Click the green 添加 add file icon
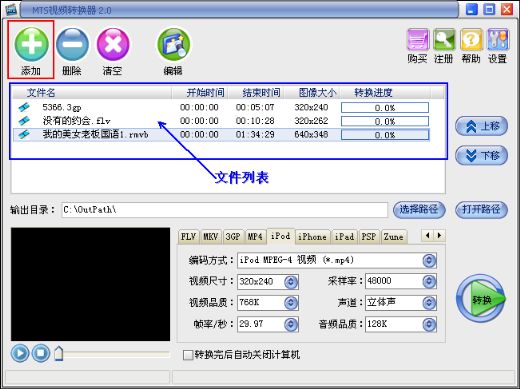520x389 pixels. [31, 45]
